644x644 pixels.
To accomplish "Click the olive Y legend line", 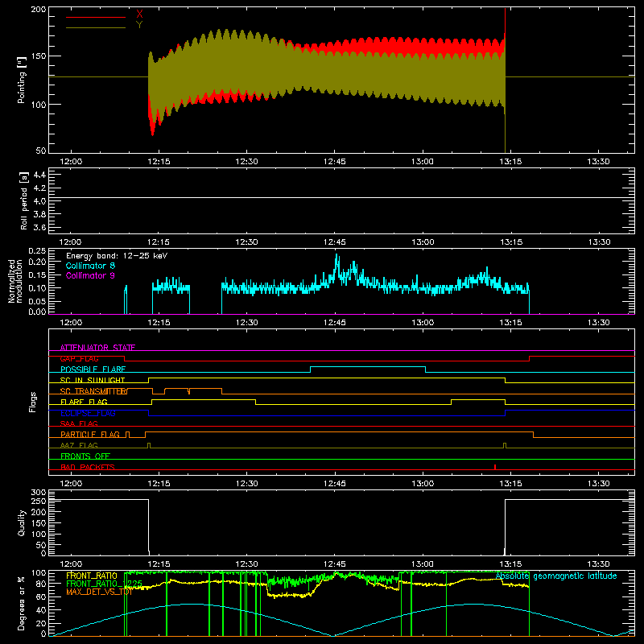I will tap(96, 27).
